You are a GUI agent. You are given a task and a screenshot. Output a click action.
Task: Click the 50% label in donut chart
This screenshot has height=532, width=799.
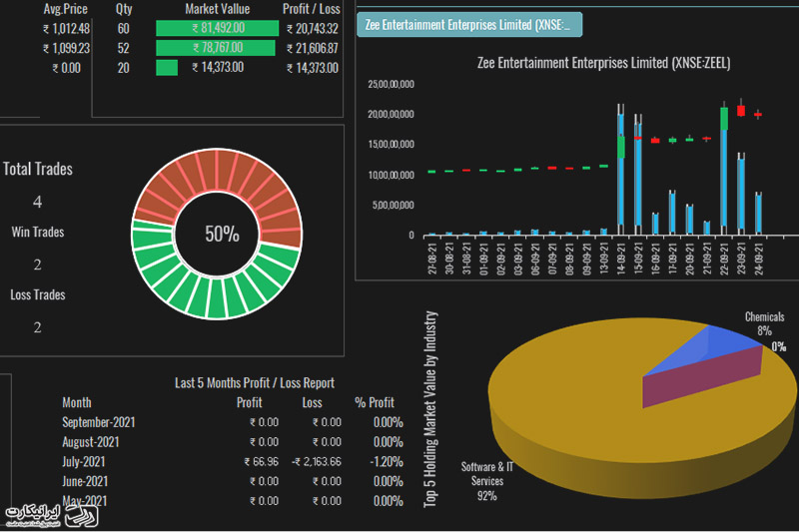222,234
